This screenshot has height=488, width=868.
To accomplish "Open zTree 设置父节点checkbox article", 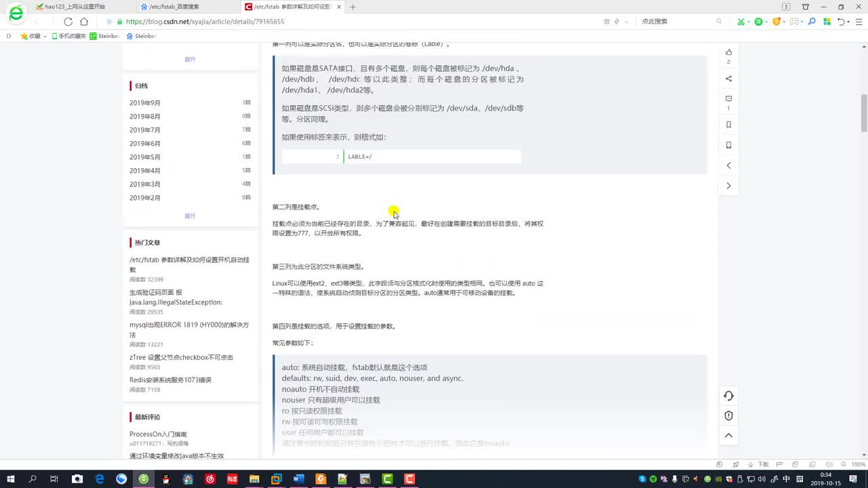I will [181, 357].
